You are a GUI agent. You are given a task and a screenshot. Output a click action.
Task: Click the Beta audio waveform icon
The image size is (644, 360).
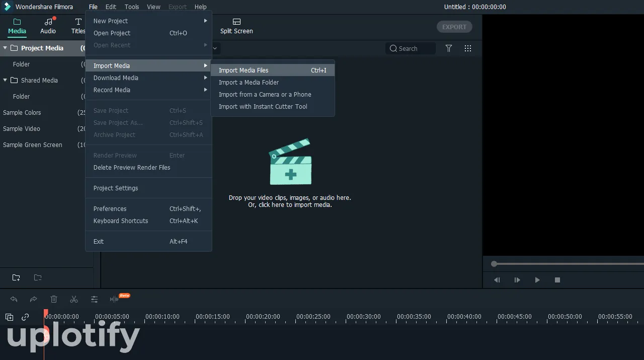pyautogui.click(x=114, y=299)
